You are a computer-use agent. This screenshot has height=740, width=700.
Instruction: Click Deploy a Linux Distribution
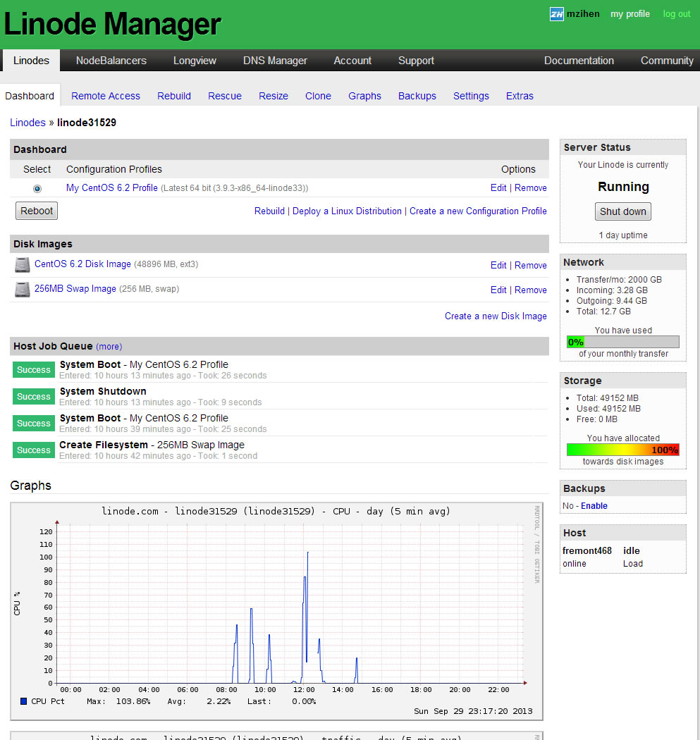click(x=347, y=211)
